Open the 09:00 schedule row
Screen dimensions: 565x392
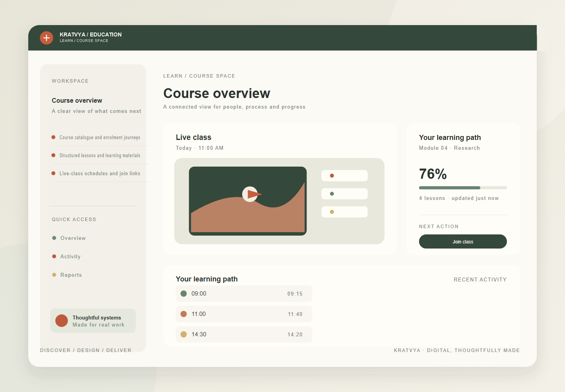click(244, 294)
